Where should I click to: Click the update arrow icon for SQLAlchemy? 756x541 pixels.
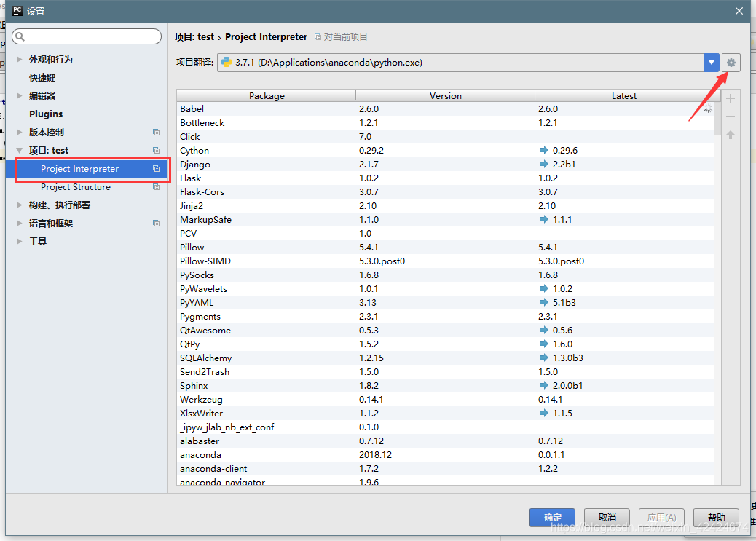(x=544, y=358)
